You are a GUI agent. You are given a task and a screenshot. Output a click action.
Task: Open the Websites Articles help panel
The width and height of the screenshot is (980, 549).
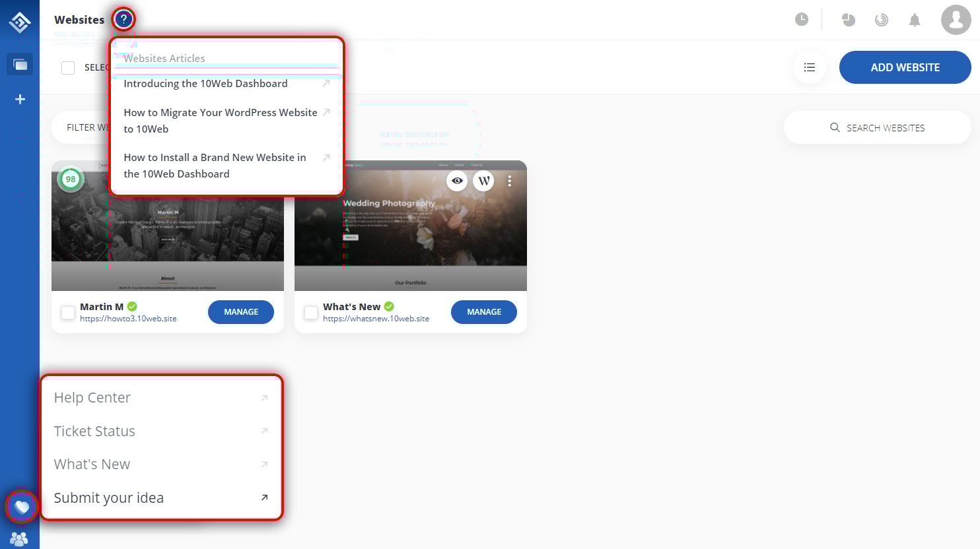tap(165, 58)
